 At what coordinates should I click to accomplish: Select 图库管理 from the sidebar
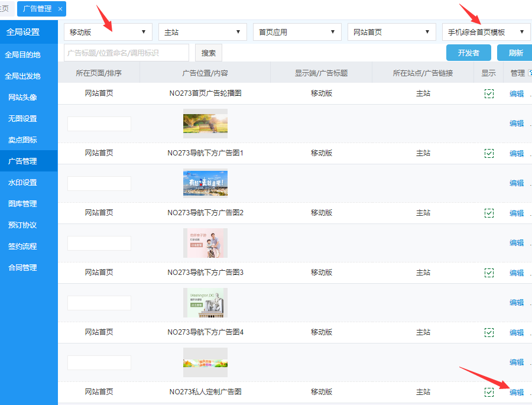(x=22, y=203)
